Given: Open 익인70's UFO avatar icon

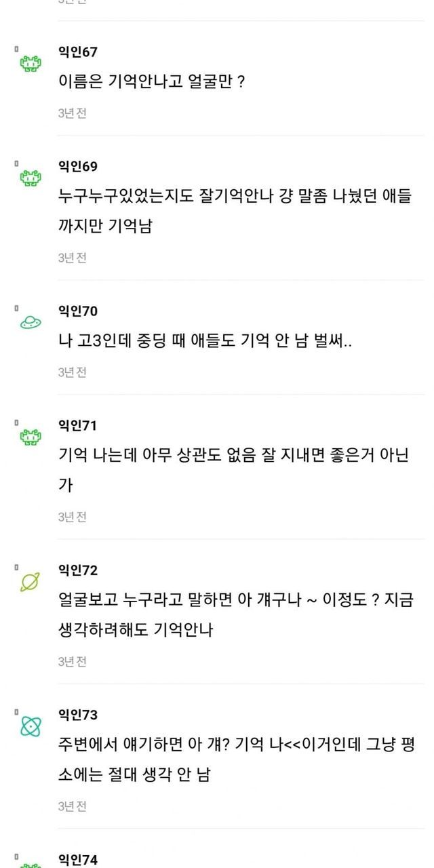Looking at the screenshot, I should [30, 323].
